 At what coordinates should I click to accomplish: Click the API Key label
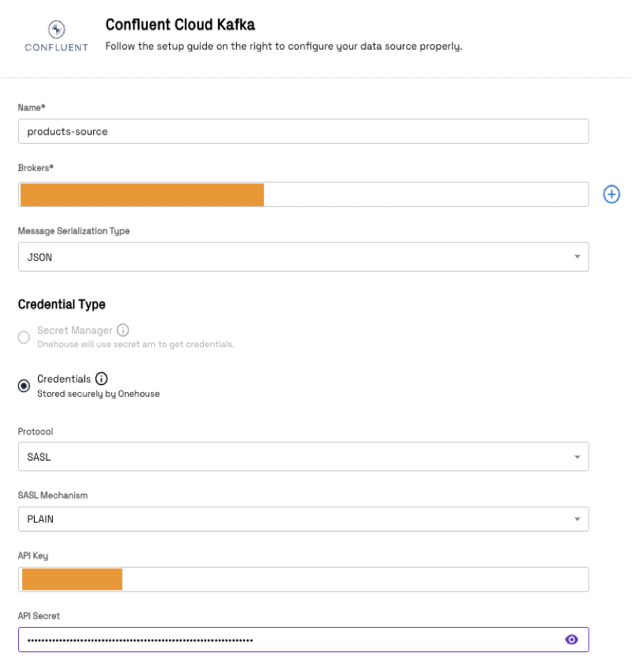(33, 556)
